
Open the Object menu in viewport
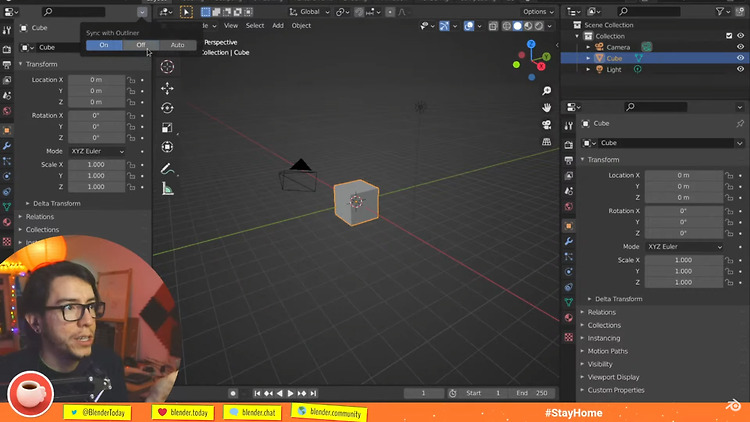point(301,26)
